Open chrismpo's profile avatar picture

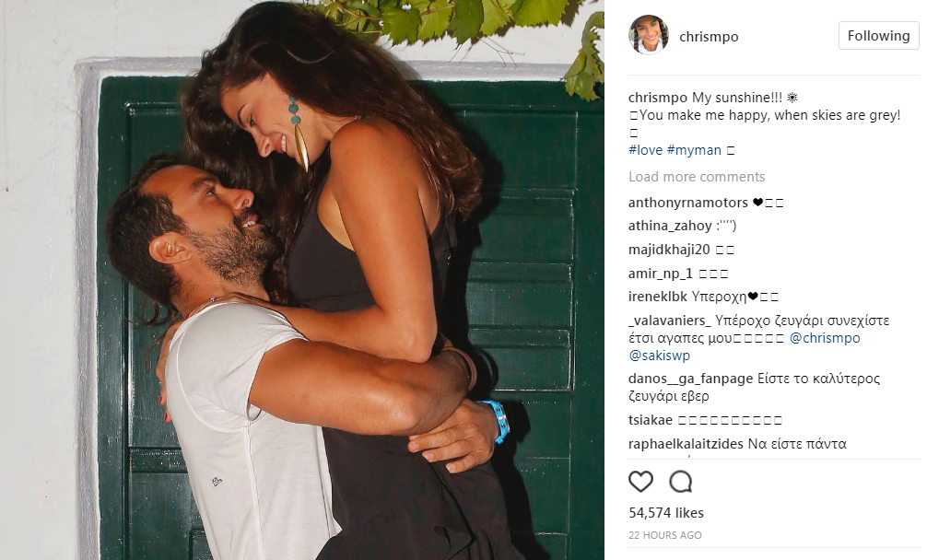click(x=649, y=35)
